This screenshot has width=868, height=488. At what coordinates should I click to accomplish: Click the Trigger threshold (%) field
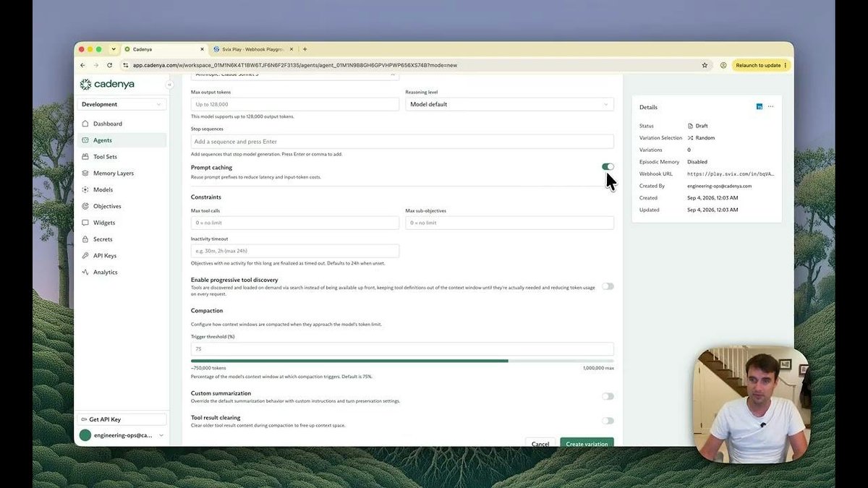tap(402, 348)
